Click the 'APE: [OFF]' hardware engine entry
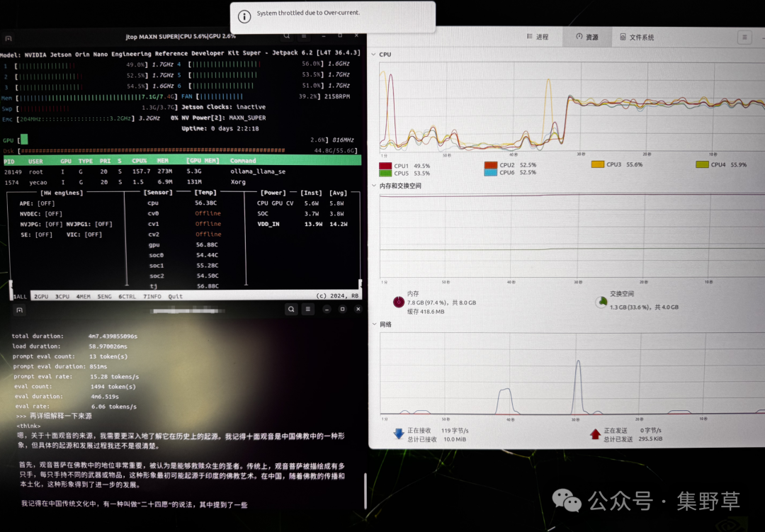The height and width of the screenshot is (532, 765). 37,203
